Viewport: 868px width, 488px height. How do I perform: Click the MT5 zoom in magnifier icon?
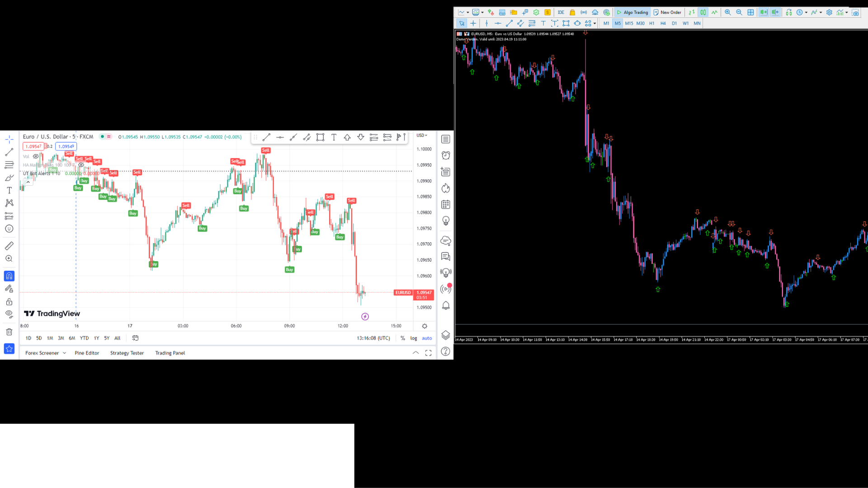728,12
